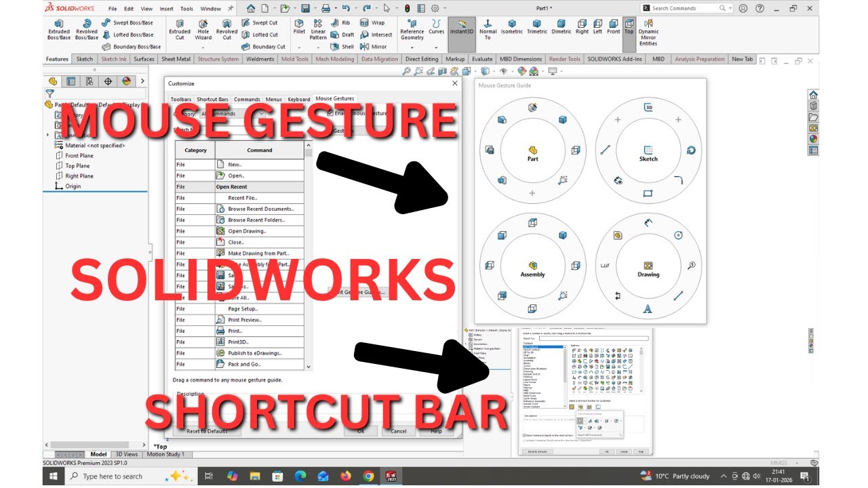The height and width of the screenshot is (488, 868).
Task: Switch to Isometric view
Action: pyautogui.click(x=512, y=27)
